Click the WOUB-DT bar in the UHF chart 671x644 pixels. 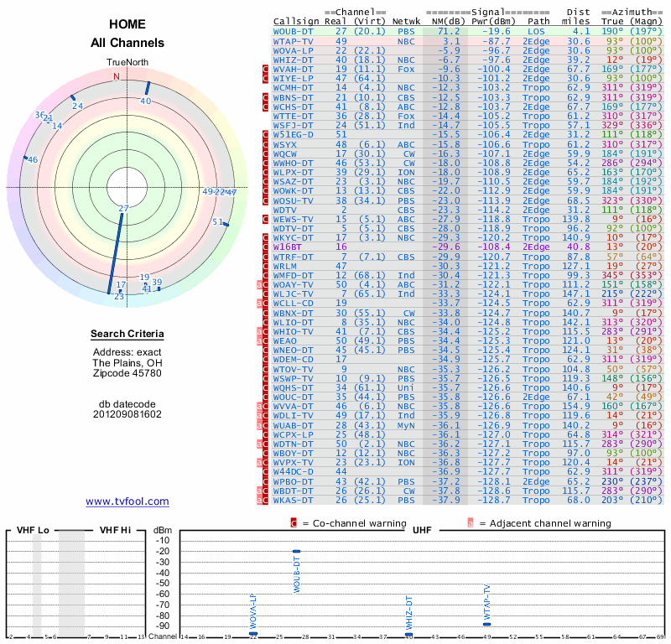[x=297, y=551]
